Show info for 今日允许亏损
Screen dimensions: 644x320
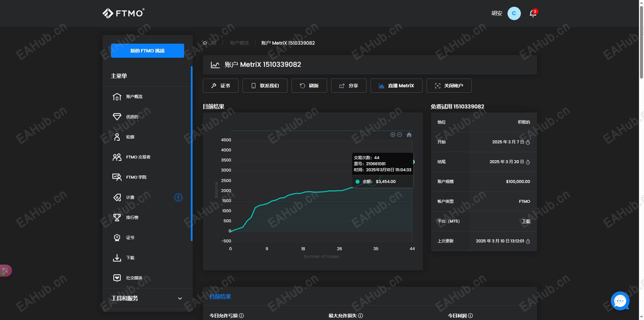click(241, 316)
